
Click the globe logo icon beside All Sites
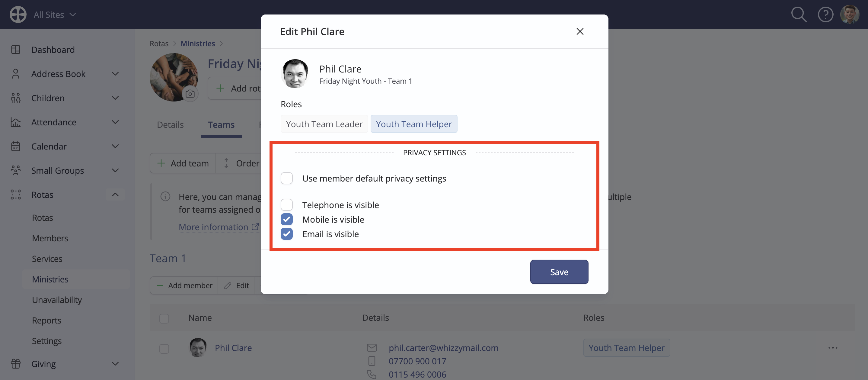18,14
